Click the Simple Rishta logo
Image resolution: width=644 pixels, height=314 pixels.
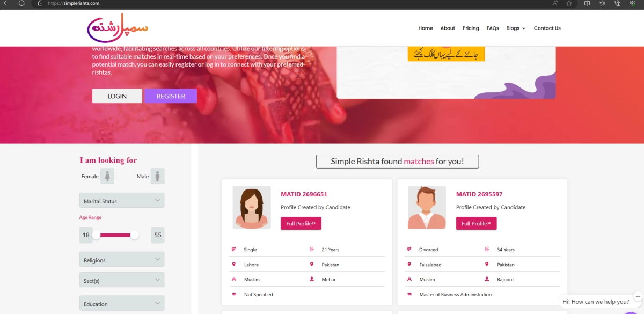click(x=117, y=28)
